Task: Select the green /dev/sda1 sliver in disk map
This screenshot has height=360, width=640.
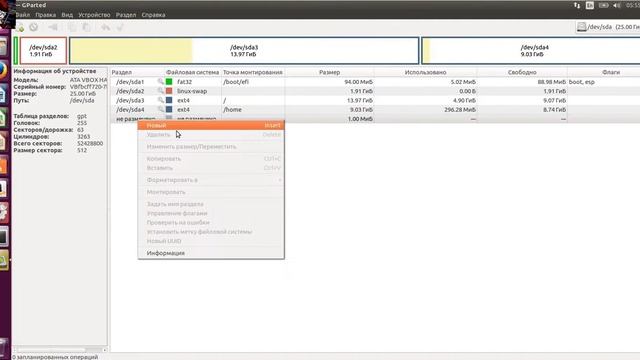Action: coord(16,51)
